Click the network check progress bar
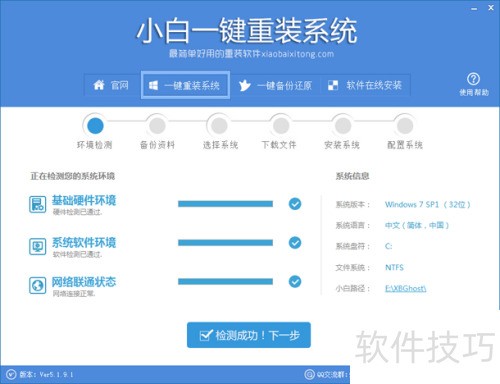Image resolution: width=500 pixels, height=384 pixels. (x=225, y=282)
